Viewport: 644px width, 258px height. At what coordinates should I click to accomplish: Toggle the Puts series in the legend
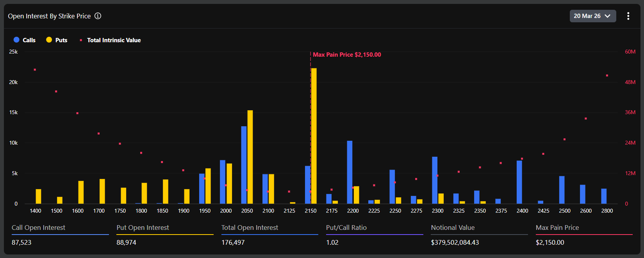click(61, 40)
